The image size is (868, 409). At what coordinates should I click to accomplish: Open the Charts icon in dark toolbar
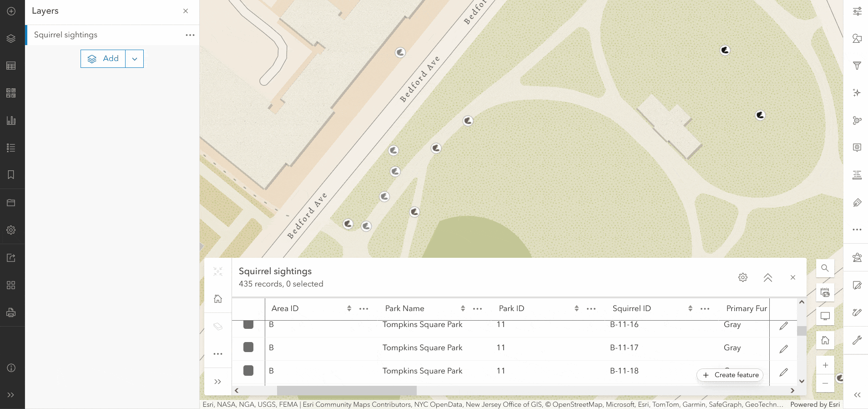pos(11,121)
